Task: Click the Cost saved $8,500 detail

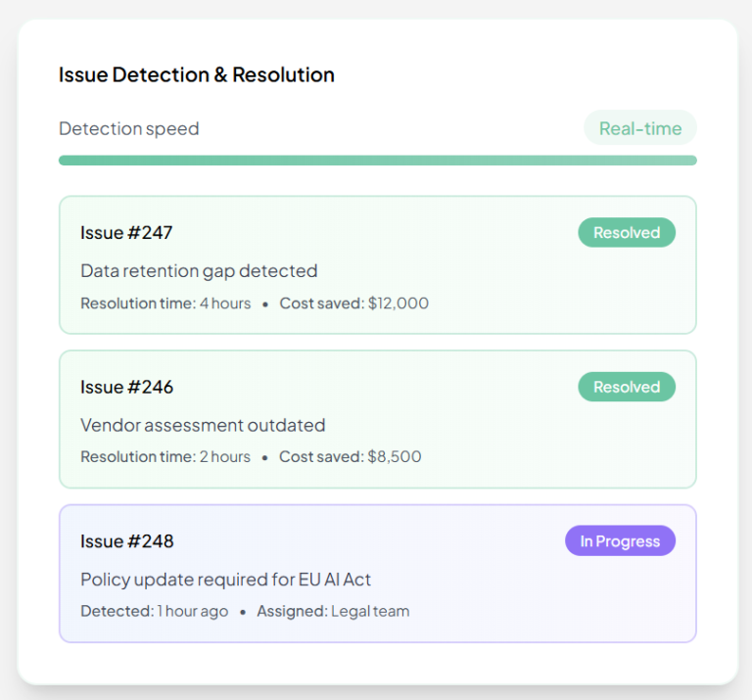Action: (350, 457)
